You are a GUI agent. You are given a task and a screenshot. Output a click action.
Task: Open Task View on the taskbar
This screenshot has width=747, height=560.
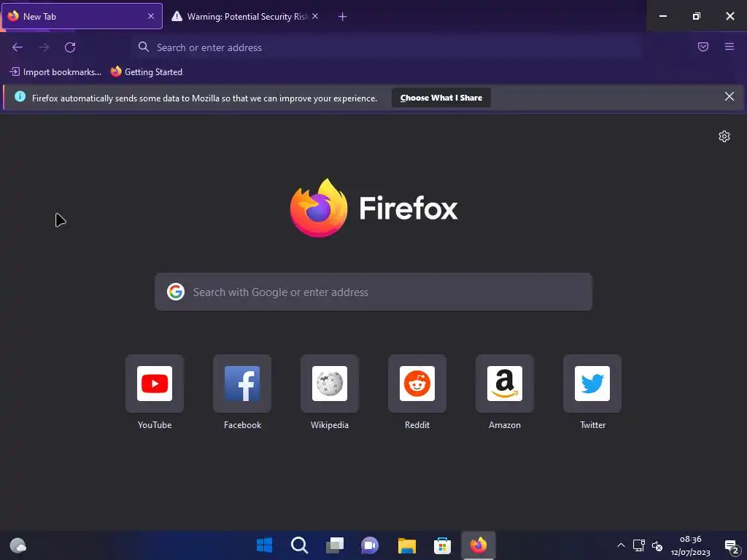click(335, 545)
